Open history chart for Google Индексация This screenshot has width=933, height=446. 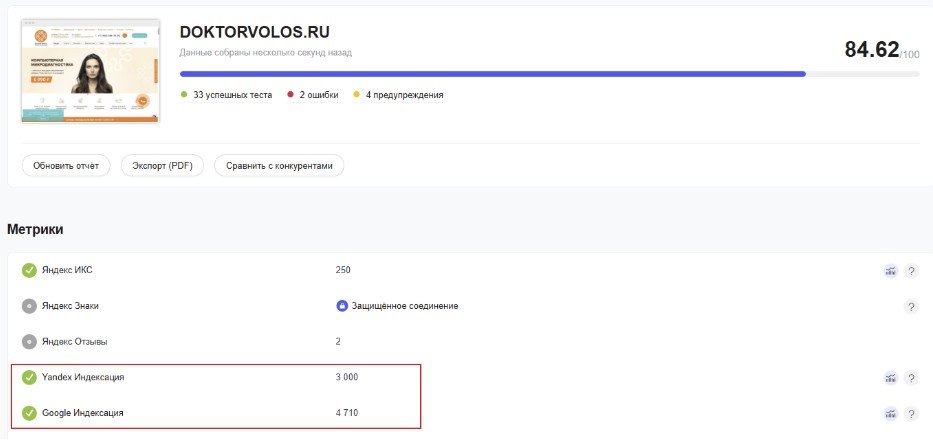click(890, 413)
